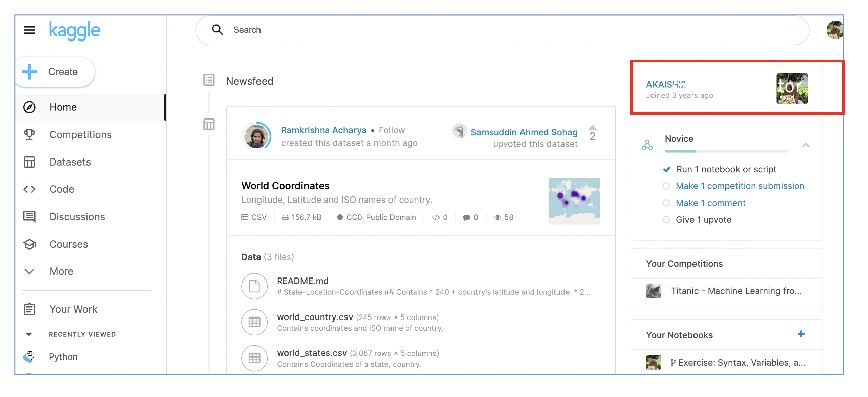Open Your Work page
Viewport: 868px width, 397px height.
tap(73, 309)
